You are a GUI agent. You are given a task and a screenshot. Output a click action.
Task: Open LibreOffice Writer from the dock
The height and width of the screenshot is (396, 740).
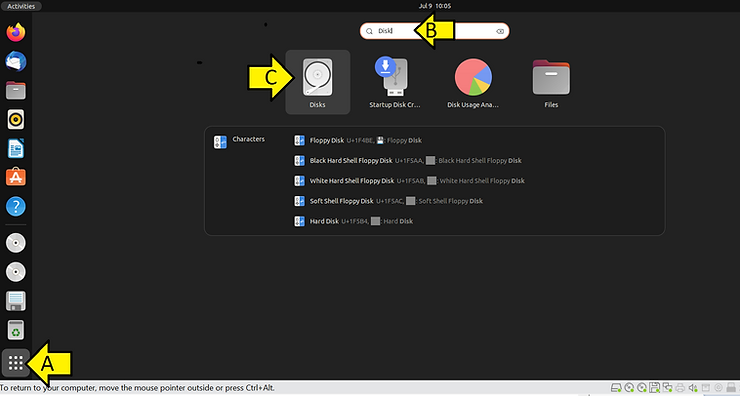pyautogui.click(x=16, y=149)
